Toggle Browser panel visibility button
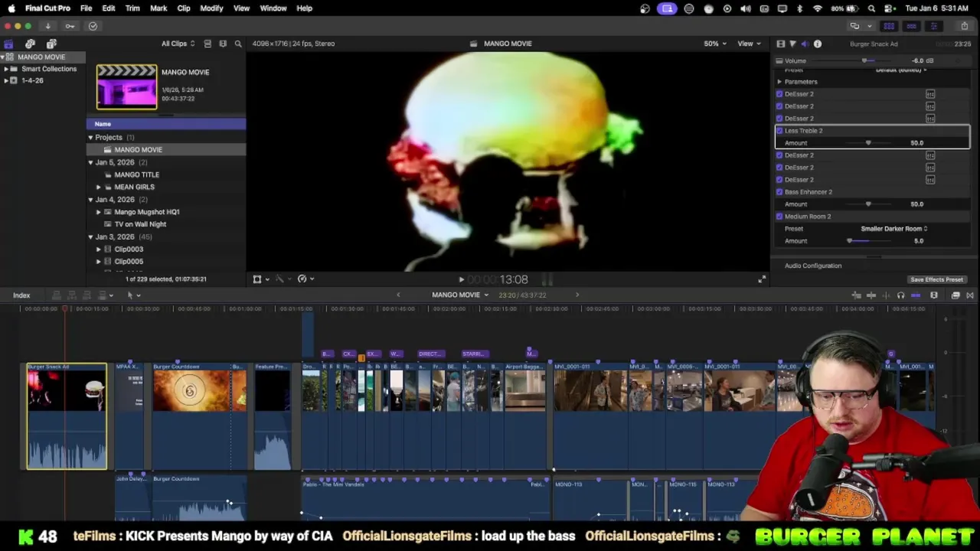980x551 pixels. pyautogui.click(x=889, y=26)
